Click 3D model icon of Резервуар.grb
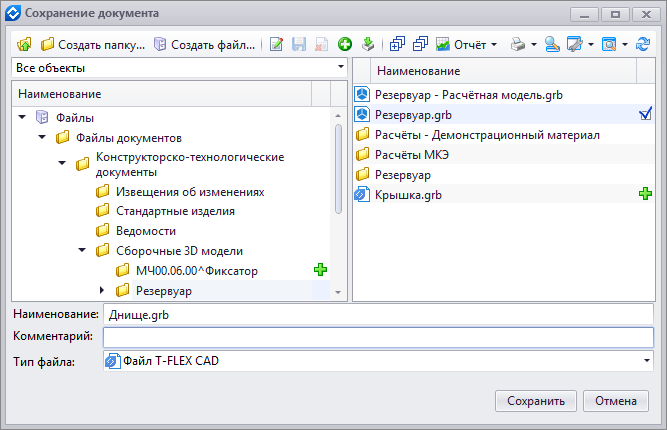Screen dimensions: 667x430 click(x=362, y=114)
